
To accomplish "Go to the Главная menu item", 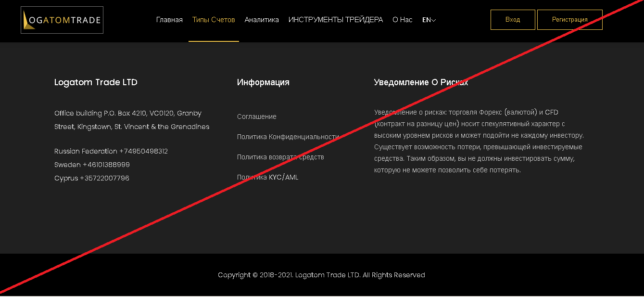I will point(169,20).
